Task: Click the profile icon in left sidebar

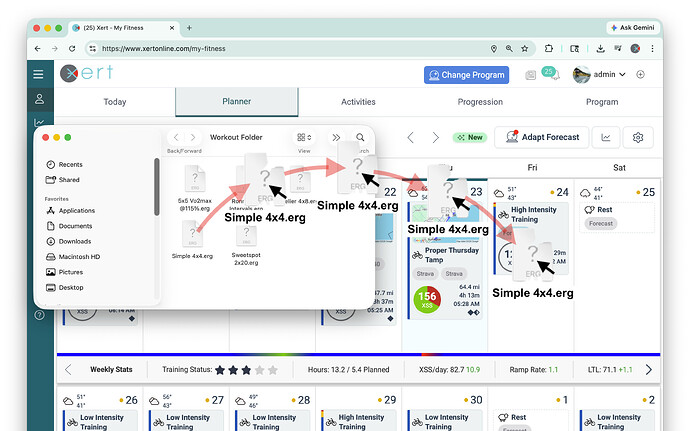Action: click(x=38, y=99)
